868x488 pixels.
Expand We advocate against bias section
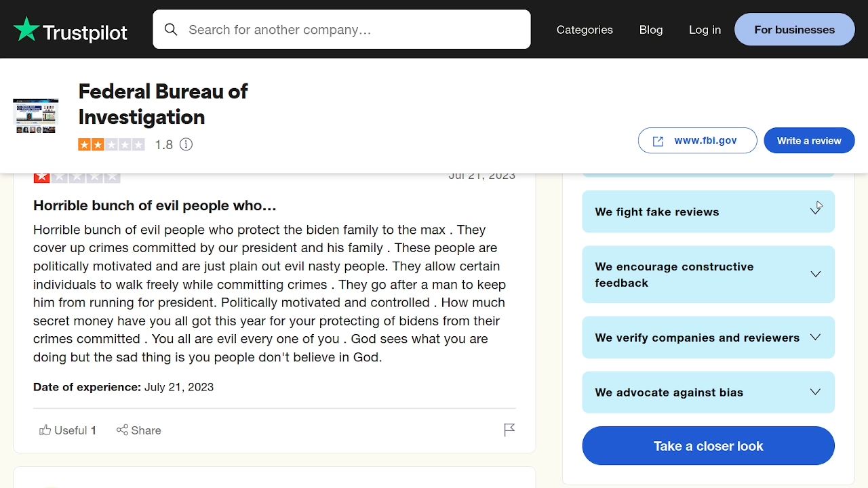(815, 392)
